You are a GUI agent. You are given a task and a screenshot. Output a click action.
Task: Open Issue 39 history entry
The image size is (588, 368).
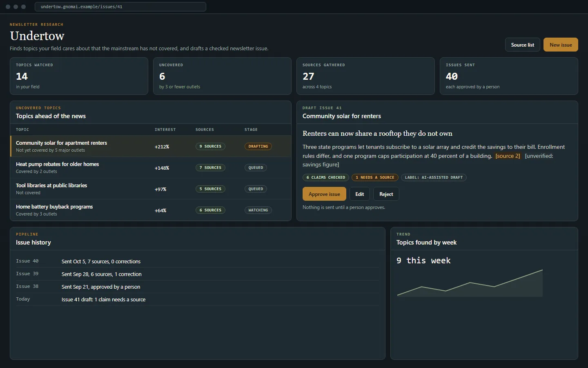pyautogui.click(x=198, y=274)
